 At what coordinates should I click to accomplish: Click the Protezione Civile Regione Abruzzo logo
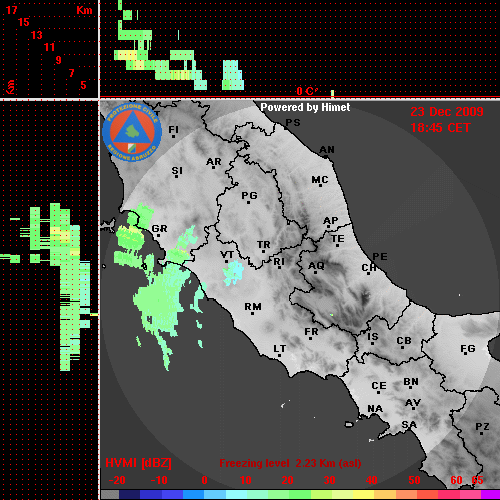coord(132,132)
